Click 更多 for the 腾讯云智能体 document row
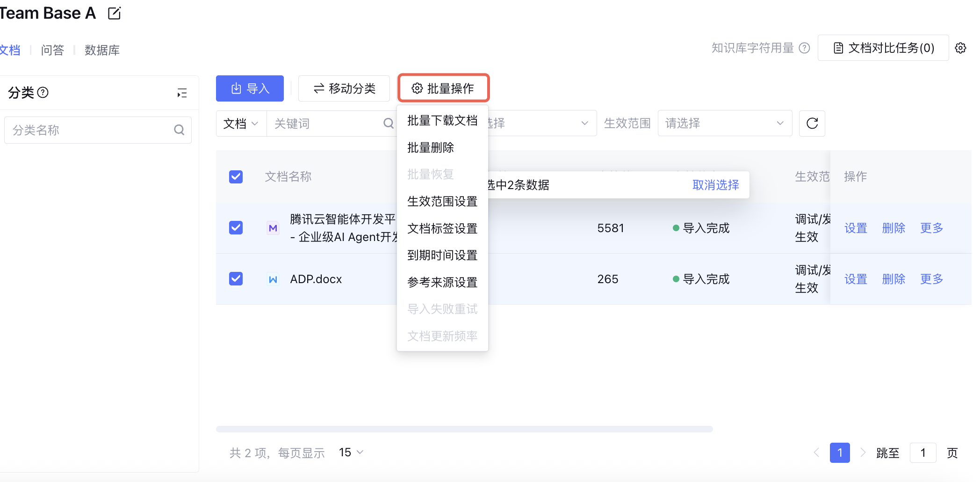 tap(931, 228)
